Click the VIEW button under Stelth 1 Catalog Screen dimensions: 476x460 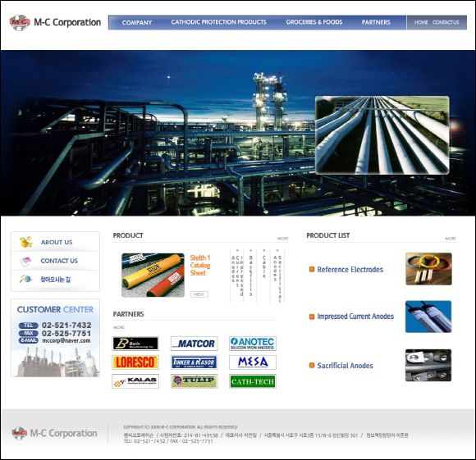tap(199, 294)
